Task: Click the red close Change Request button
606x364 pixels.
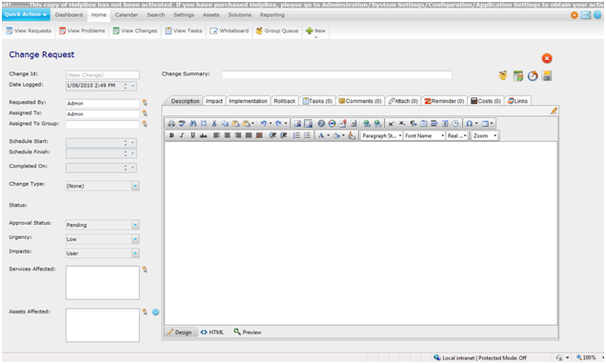Action: coord(547,58)
